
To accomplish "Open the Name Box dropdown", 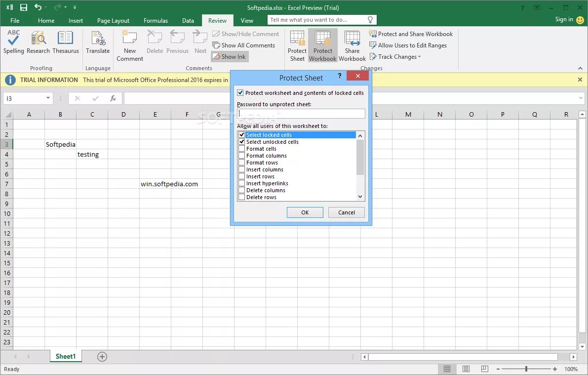I will [48, 98].
